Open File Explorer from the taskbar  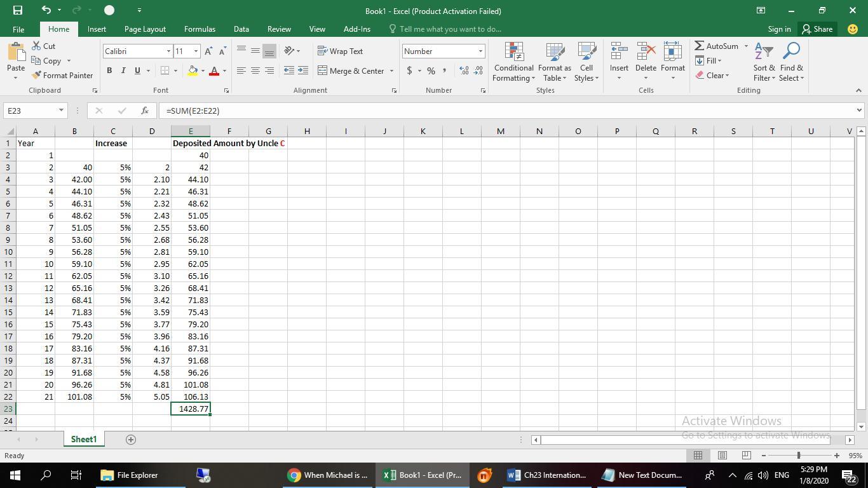coord(129,475)
